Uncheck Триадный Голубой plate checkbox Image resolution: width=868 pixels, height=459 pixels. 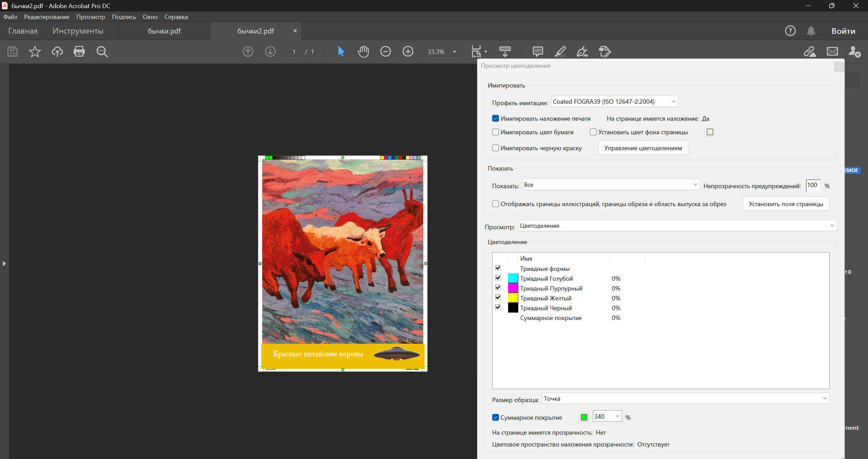[x=498, y=278]
